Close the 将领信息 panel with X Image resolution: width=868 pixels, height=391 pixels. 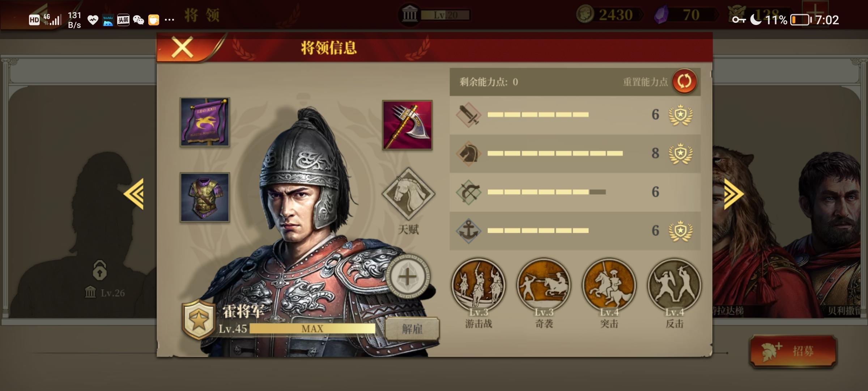[182, 47]
